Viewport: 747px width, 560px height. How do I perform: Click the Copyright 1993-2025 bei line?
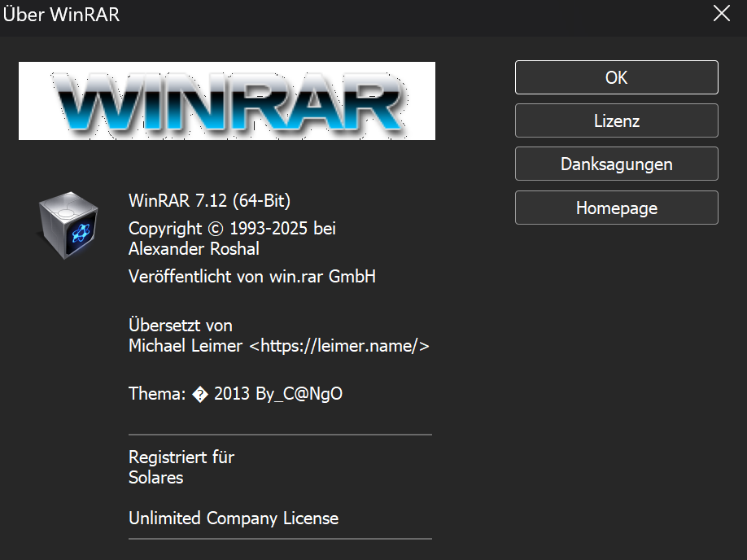point(232,228)
